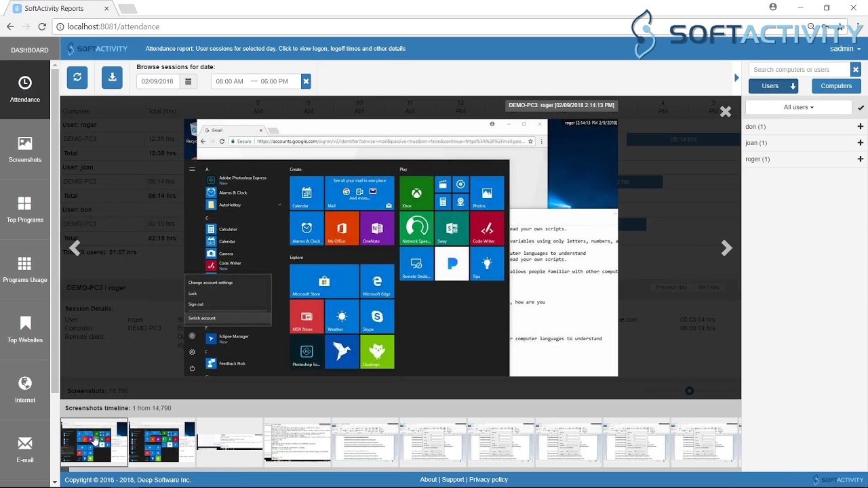Select the first timeline screenshot thumbnail

(x=94, y=441)
